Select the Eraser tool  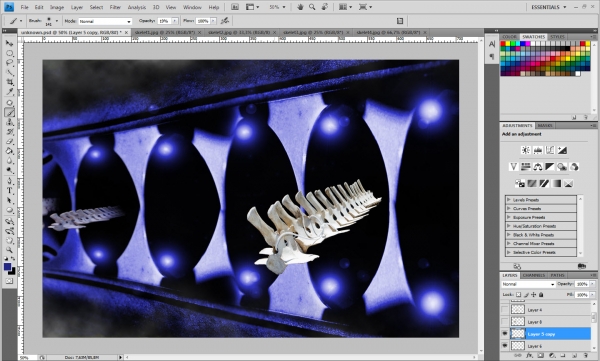pos(9,142)
